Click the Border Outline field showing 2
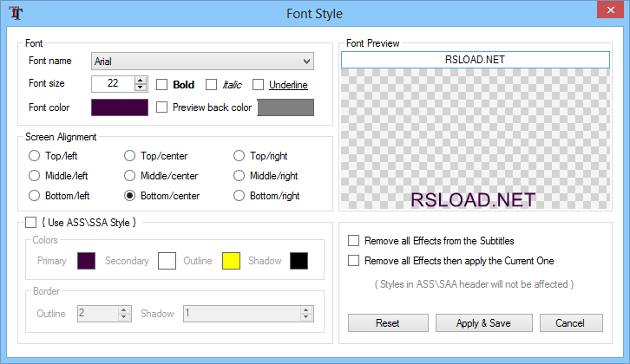The height and width of the screenshot is (364, 630). (98, 314)
